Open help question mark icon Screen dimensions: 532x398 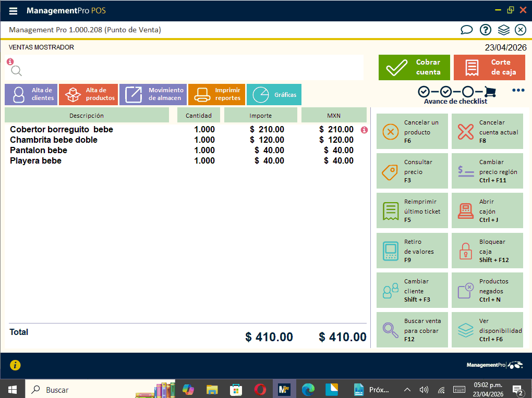[485, 30]
